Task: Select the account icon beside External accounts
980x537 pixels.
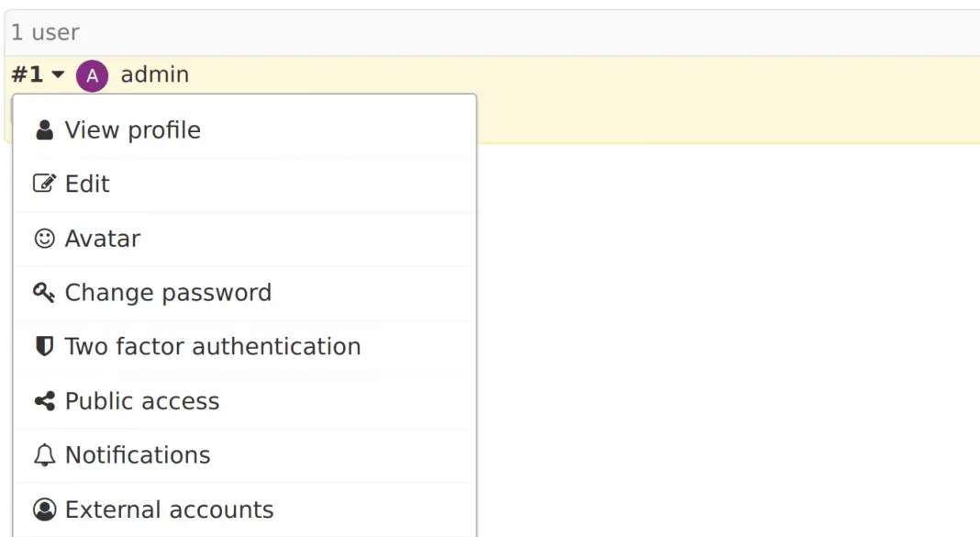Action: pos(43,509)
